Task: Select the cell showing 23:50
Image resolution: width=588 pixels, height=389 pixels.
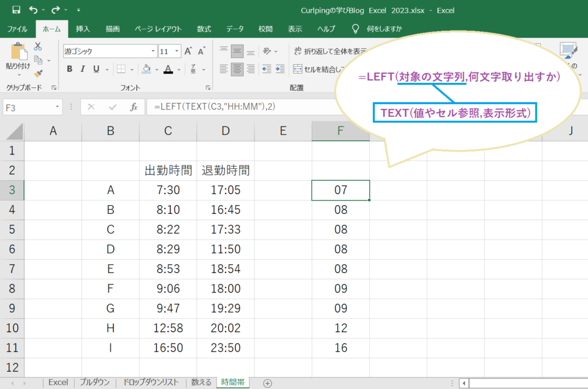Action: tap(225, 348)
